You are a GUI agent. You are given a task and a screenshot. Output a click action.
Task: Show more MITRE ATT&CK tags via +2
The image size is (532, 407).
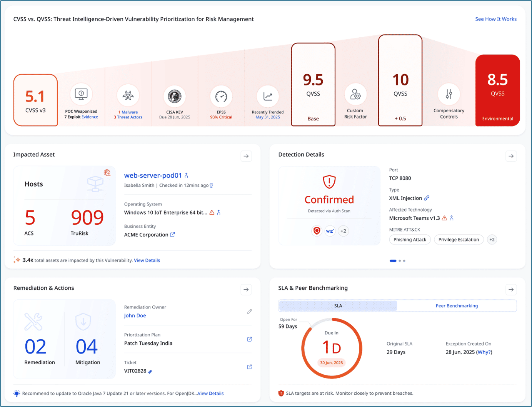pos(492,240)
